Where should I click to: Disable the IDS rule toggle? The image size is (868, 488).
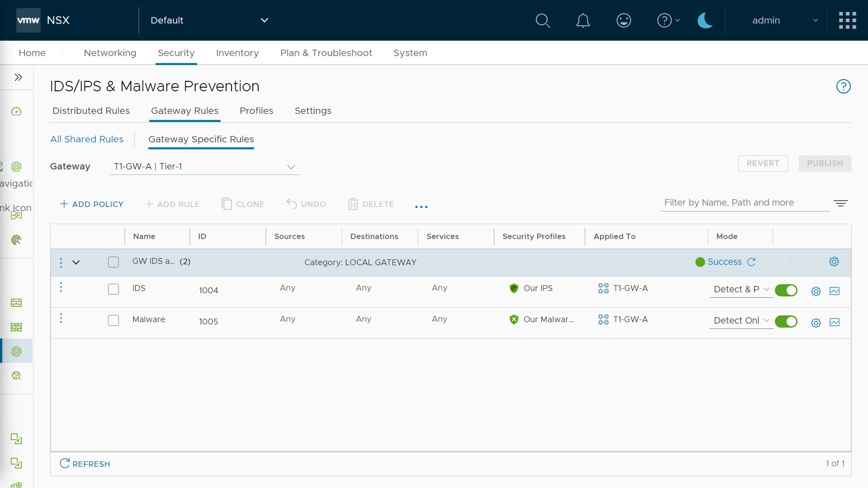(786, 290)
